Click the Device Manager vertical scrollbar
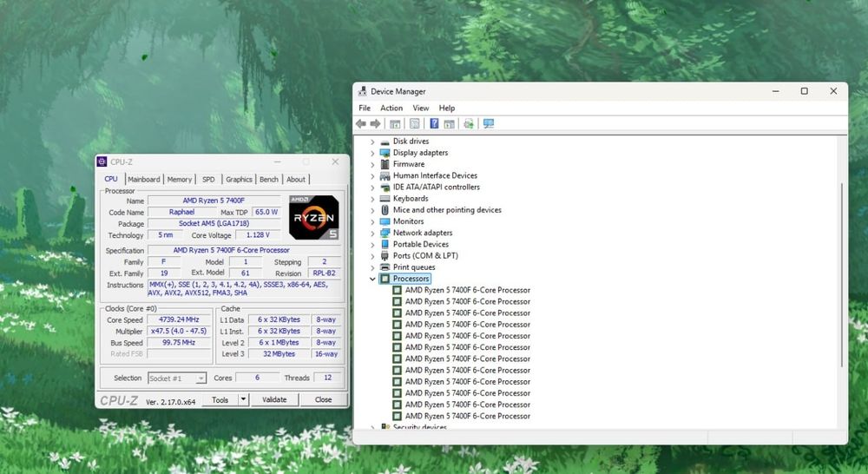The height and width of the screenshot is (474, 868). click(842, 275)
